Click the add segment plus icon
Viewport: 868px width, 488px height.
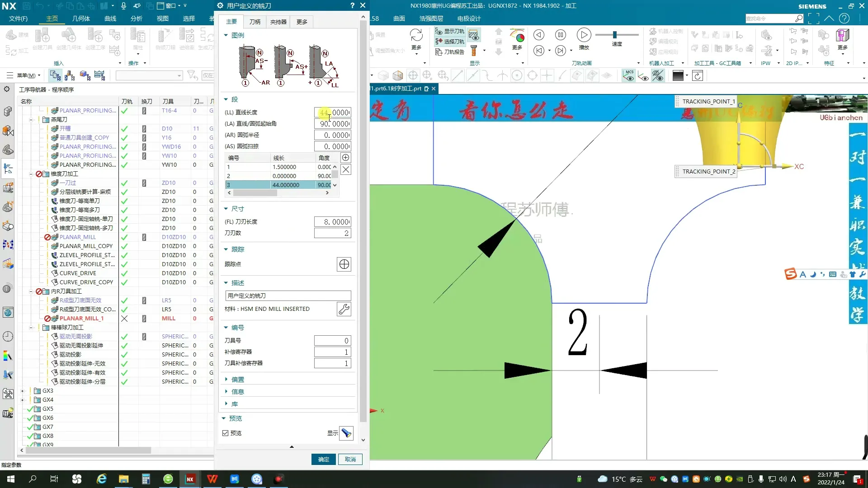(x=345, y=157)
